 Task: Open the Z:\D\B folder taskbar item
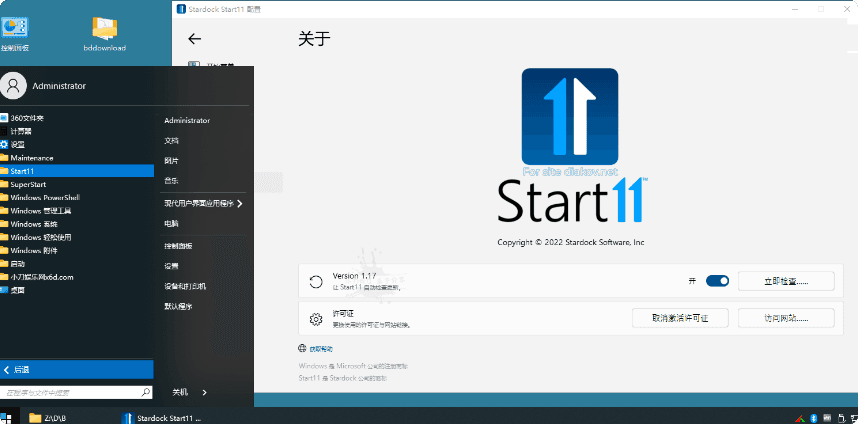click(x=48, y=418)
